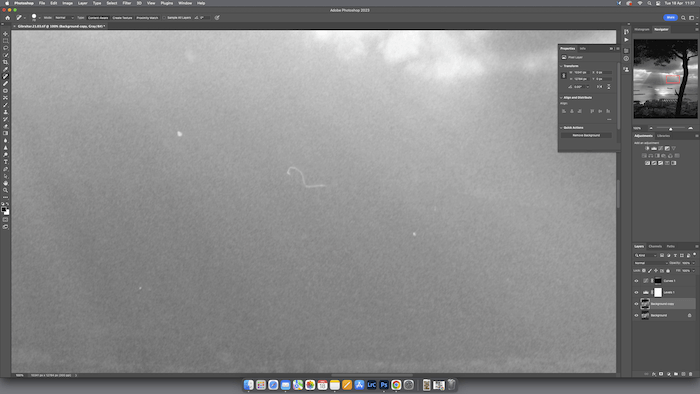Select the Zoom tool in toolbox
The height and width of the screenshot is (394, 700).
click(5, 190)
